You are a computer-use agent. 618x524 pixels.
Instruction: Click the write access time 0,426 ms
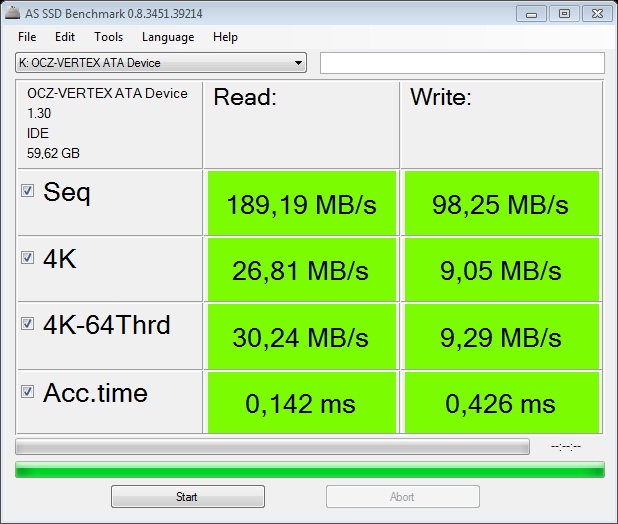tap(501, 403)
